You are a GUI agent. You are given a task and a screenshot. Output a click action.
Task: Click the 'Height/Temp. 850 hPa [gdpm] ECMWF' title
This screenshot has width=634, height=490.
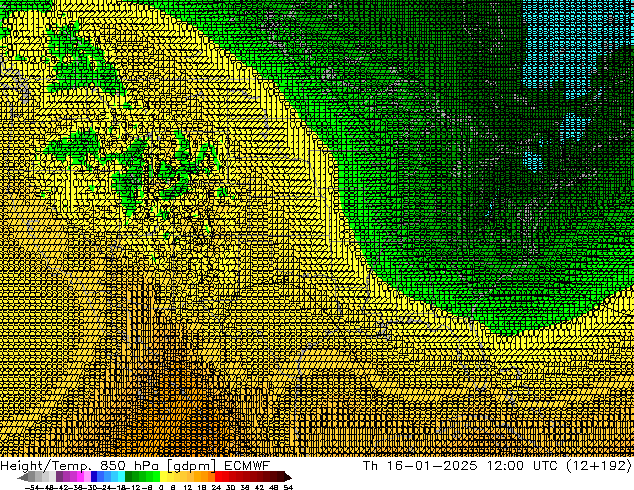coord(135,465)
